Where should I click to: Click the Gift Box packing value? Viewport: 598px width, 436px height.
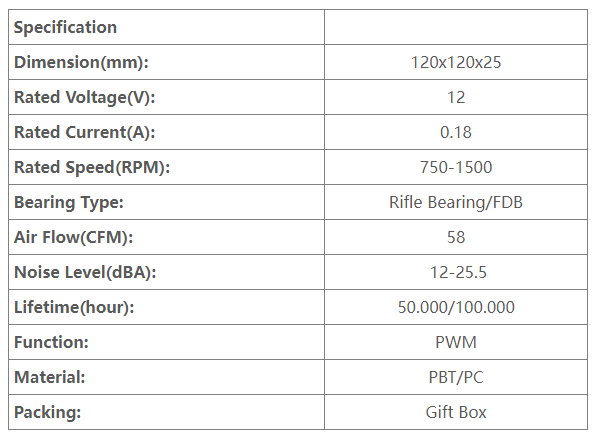456,412
